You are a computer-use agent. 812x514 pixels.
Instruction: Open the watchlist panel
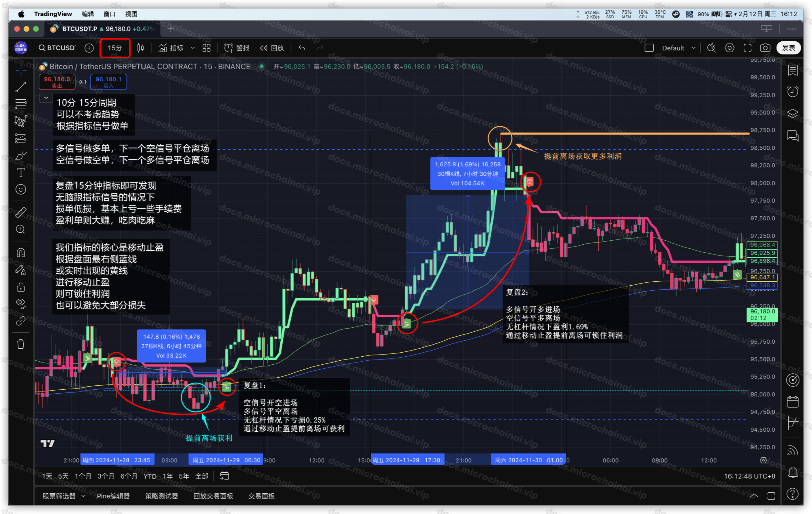(x=792, y=70)
